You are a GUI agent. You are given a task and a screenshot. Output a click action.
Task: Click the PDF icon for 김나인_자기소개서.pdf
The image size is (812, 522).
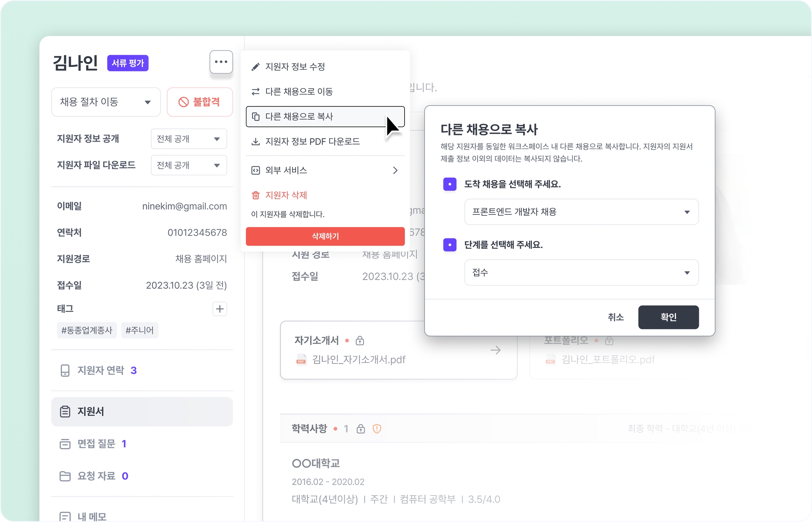(301, 360)
